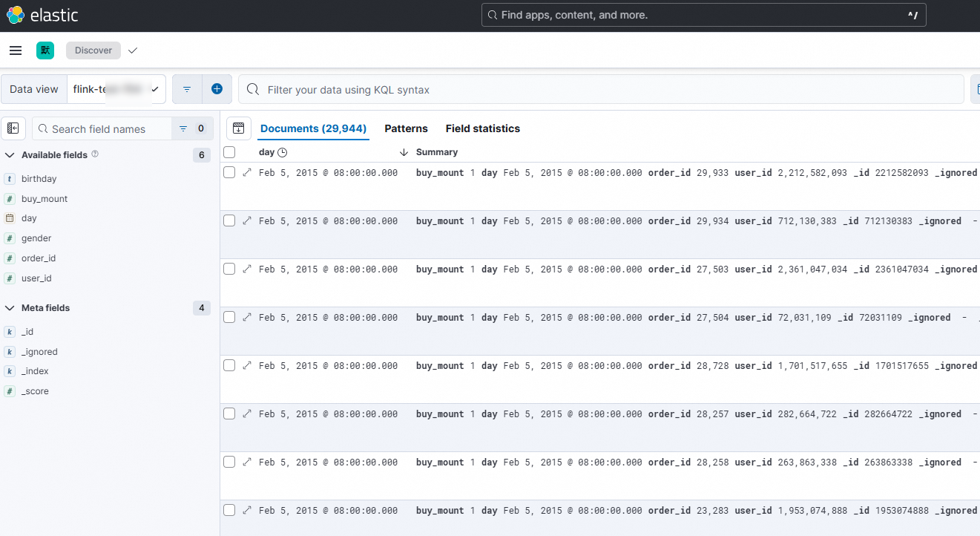The height and width of the screenshot is (536, 980).
Task: Click into the KQL filter query bar
Action: tap(601, 89)
